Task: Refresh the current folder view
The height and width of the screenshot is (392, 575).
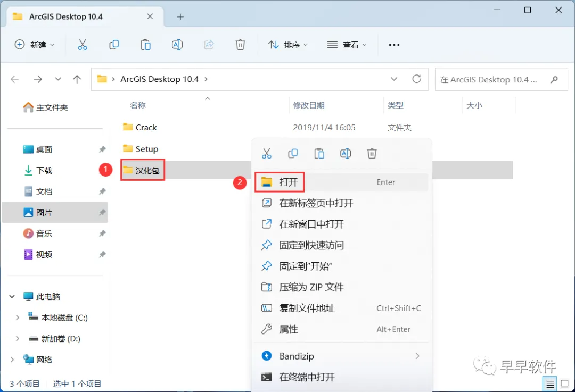Action: pyautogui.click(x=416, y=79)
